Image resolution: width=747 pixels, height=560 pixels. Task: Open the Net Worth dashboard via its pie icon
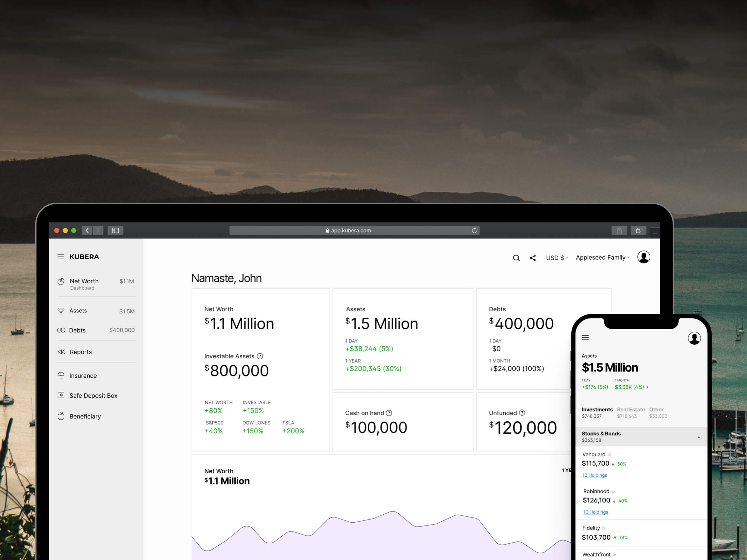[x=61, y=281]
